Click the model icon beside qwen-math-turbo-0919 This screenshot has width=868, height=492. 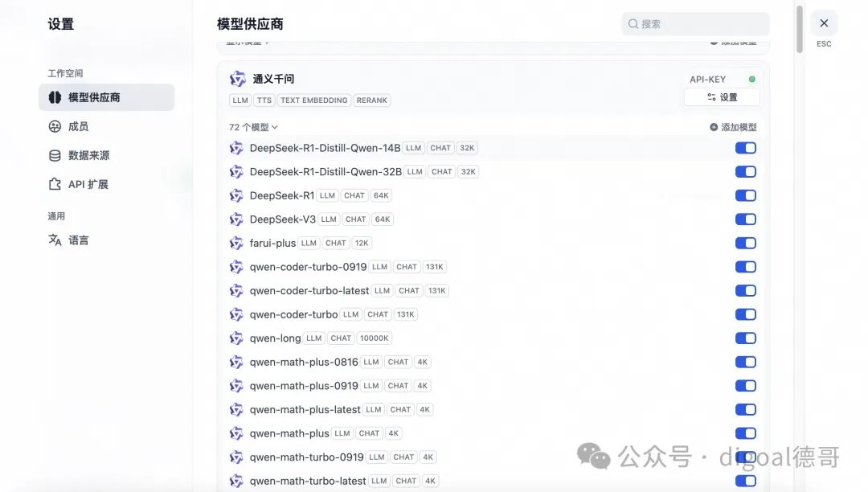click(236, 457)
